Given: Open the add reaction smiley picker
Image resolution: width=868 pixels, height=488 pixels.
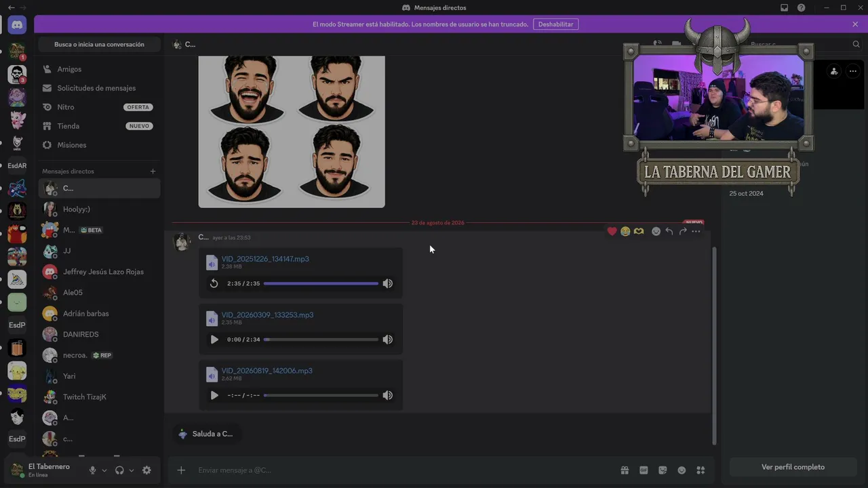Looking at the screenshot, I should click(x=656, y=231).
